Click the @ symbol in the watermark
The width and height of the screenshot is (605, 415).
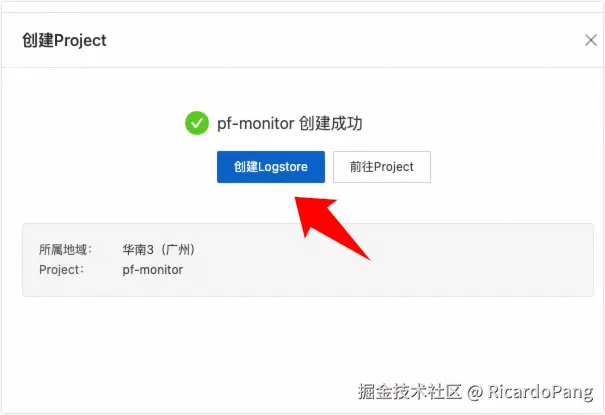(475, 392)
